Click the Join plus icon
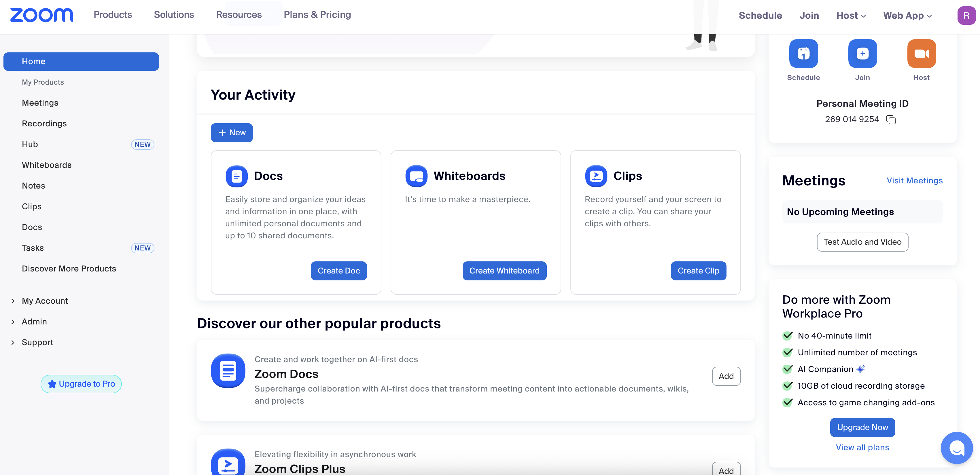Viewport: 980px width, 475px height. pyautogui.click(x=862, y=54)
